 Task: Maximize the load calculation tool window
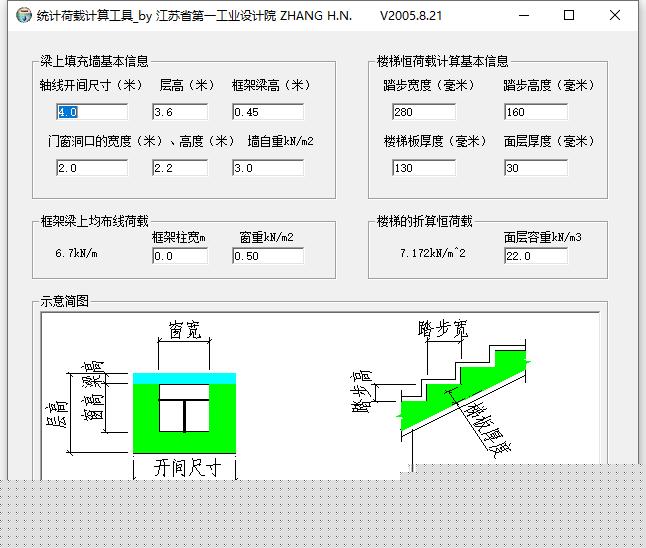[569, 16]
